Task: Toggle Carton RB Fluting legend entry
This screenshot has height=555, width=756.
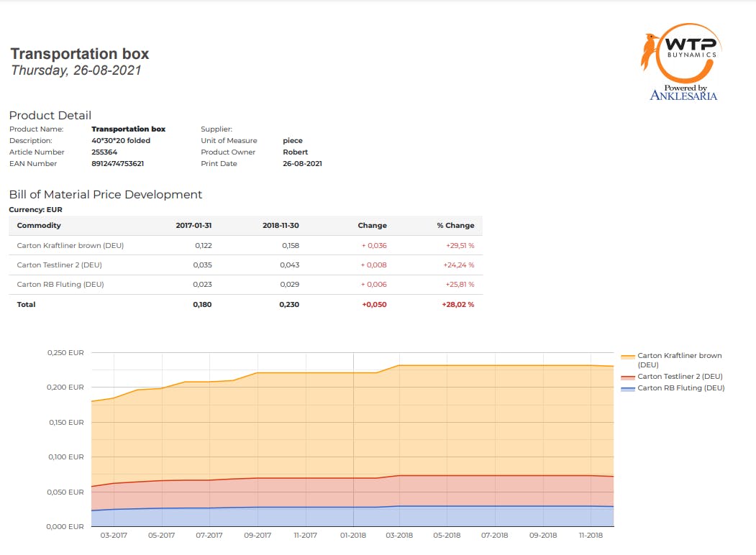Action: coord(680,388)
